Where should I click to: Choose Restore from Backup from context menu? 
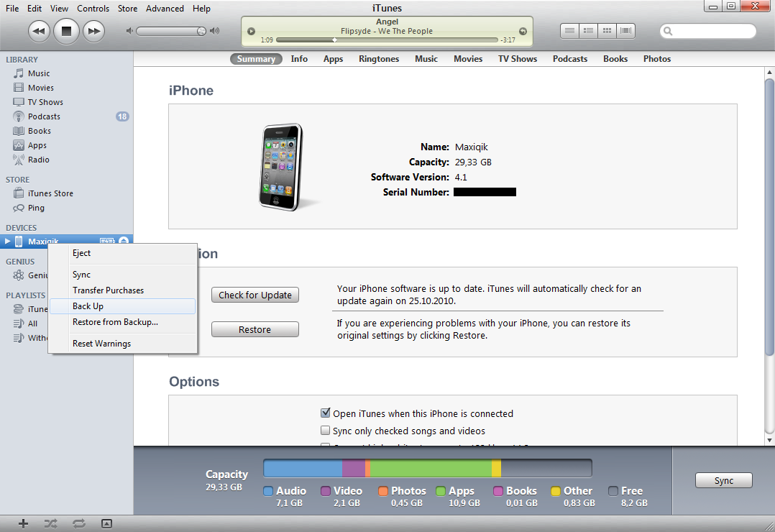(122, 322)
